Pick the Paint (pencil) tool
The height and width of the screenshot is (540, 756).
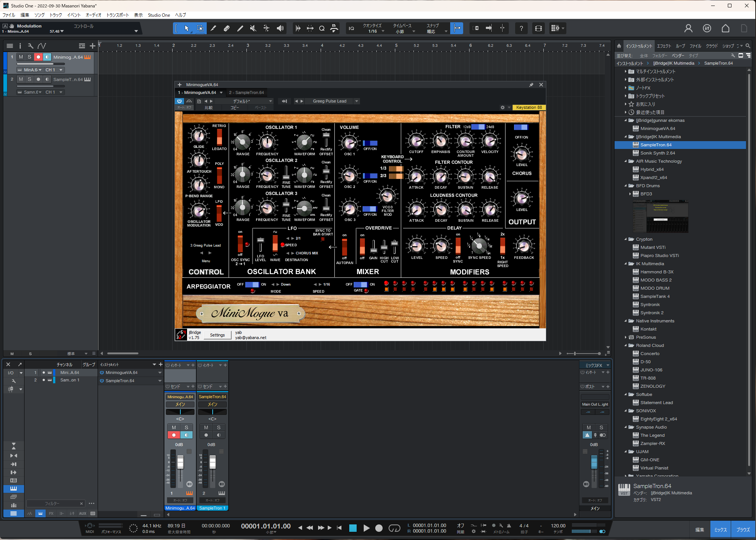point(240,28)
